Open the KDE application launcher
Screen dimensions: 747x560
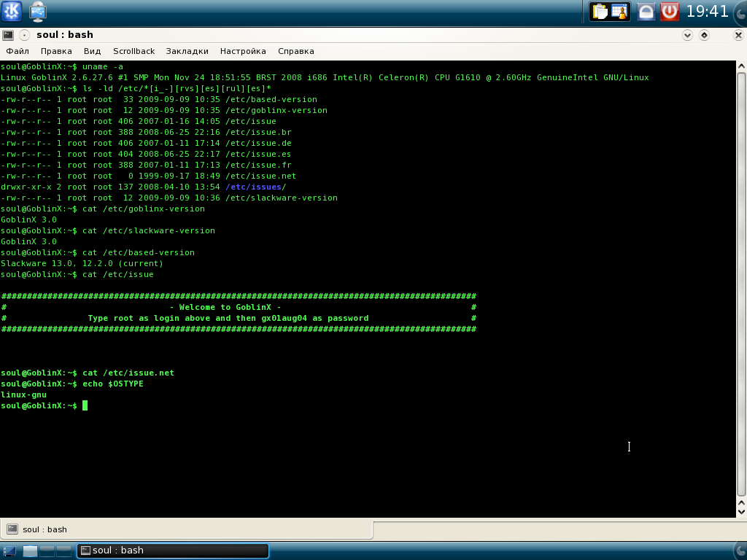point(12,11)
